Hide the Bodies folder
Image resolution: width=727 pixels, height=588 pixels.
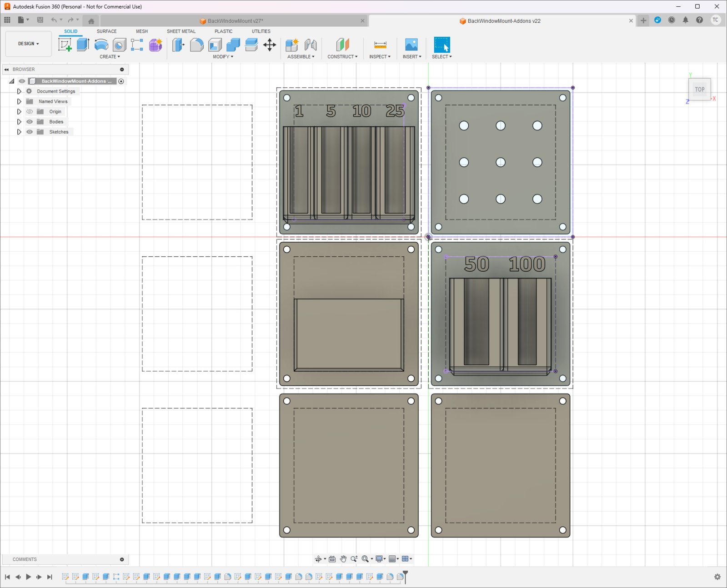tap(30, 122)
